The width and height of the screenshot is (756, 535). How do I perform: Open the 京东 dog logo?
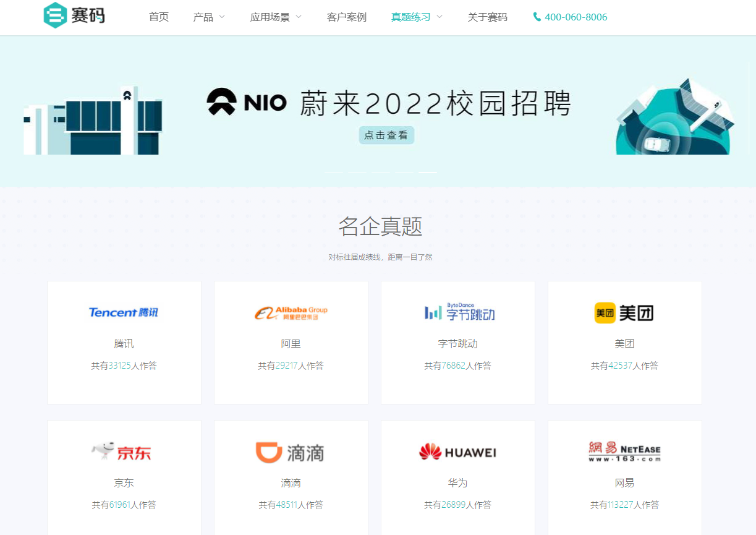point(121,452)
